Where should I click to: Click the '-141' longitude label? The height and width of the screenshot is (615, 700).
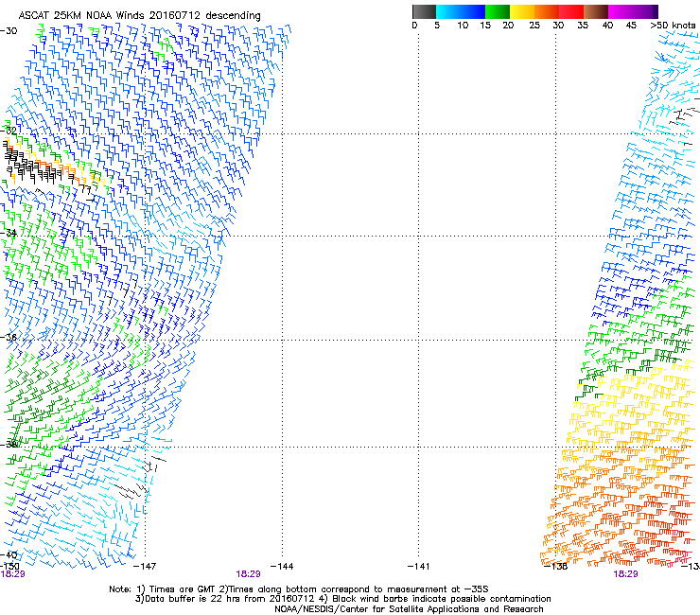(x=419, y=567)
